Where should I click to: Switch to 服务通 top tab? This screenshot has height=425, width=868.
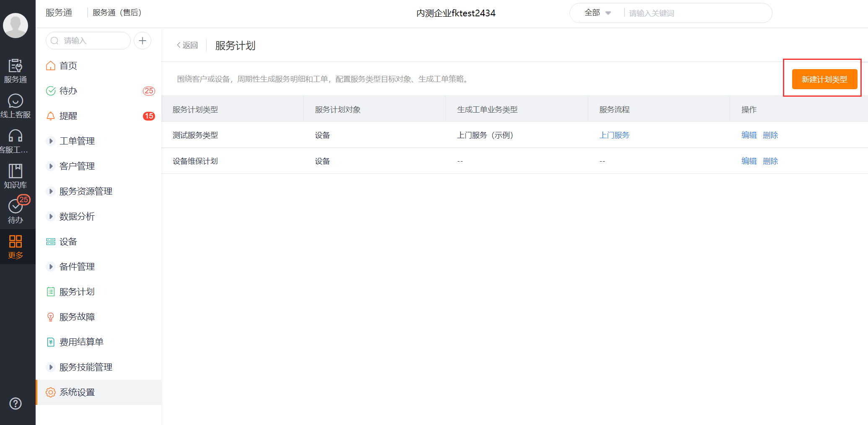(59, 13)
